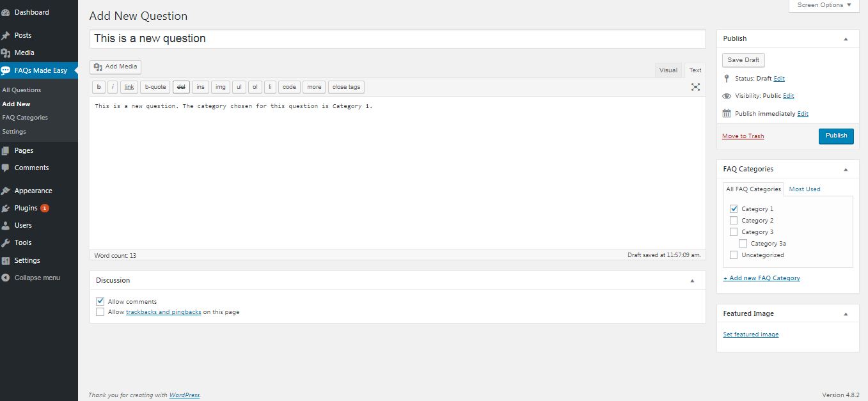
Task: Click the bold 'b' quicktag button
Action: [x=99, y=87]
